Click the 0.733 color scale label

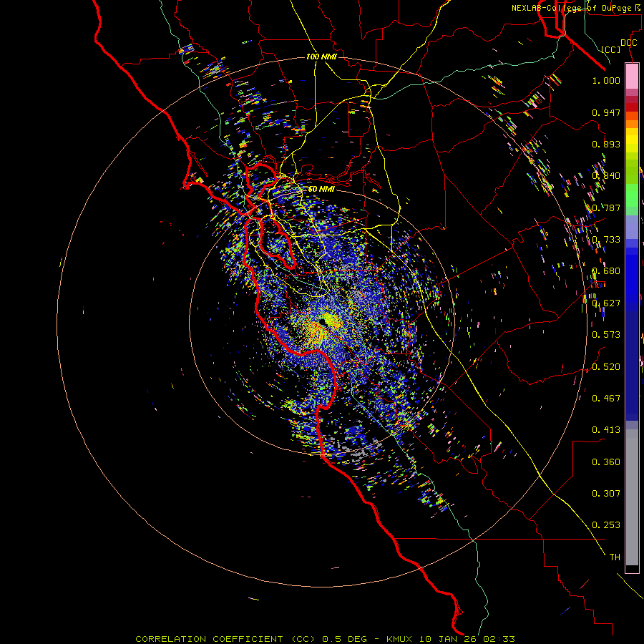pos(606,240)
